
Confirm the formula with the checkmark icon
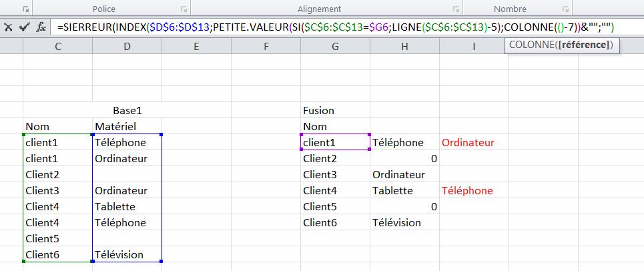coord(24,27)
